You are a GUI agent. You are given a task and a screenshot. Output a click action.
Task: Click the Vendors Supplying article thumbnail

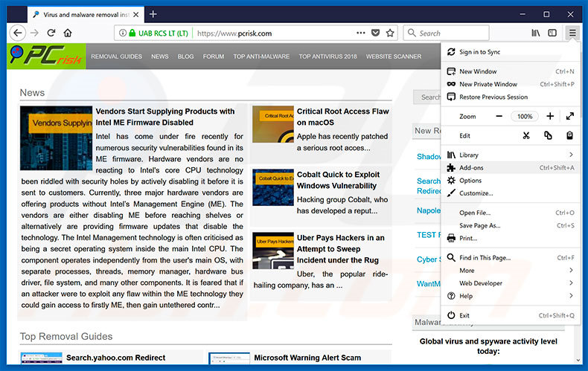(x=56, y=138)
